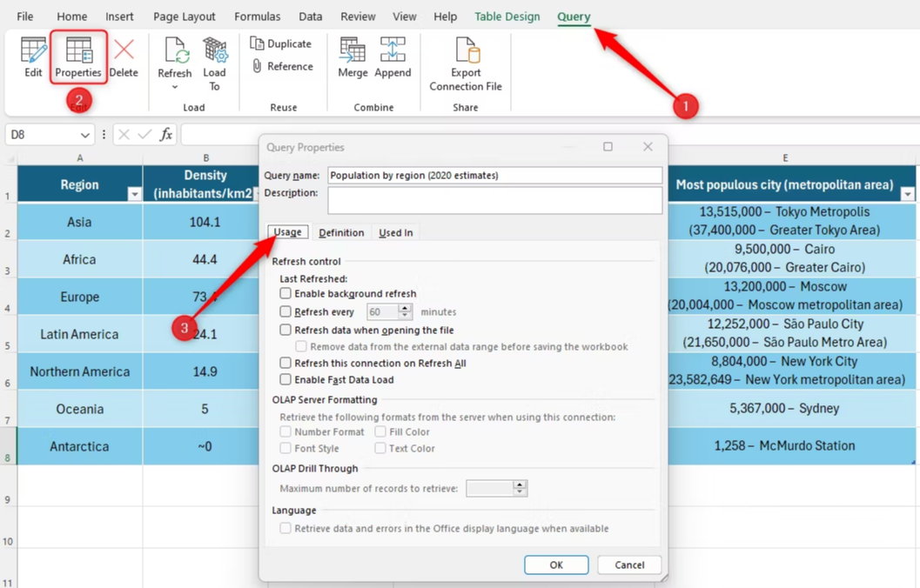Enable Fast Data Load checkbox
This screenshot has width=920, height=588.
285,379
